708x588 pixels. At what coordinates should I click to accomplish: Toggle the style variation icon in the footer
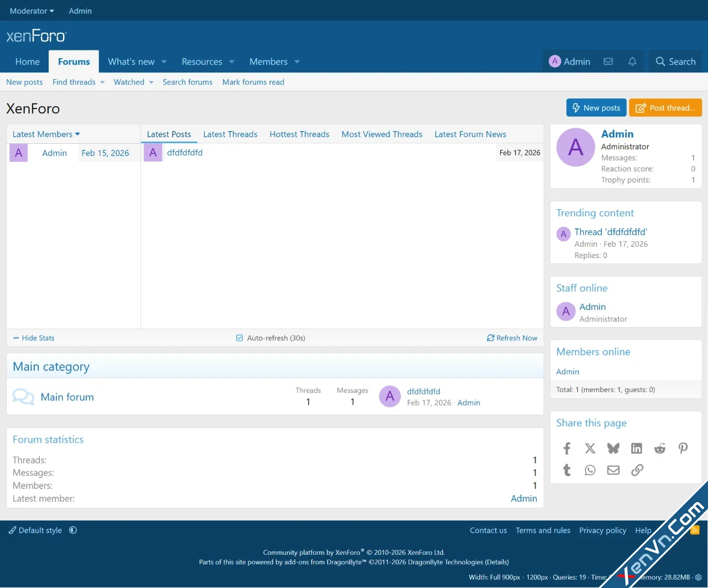73,530
